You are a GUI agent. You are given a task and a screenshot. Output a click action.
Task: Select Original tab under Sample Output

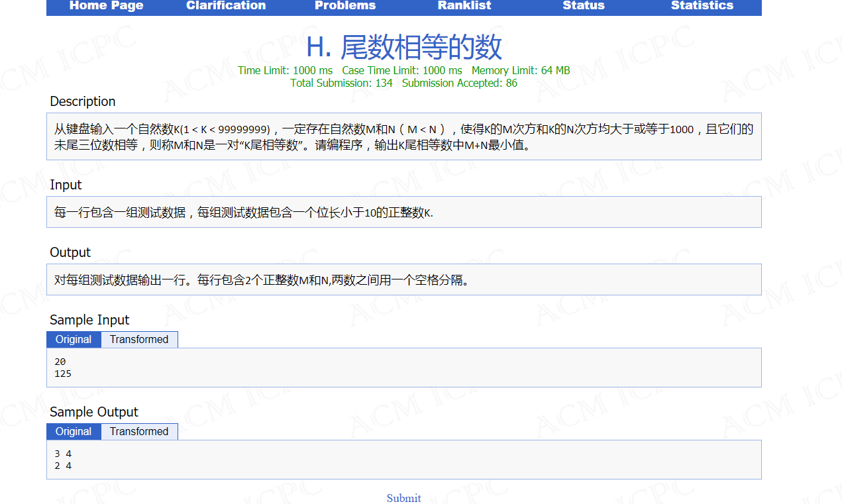(74, 432)
